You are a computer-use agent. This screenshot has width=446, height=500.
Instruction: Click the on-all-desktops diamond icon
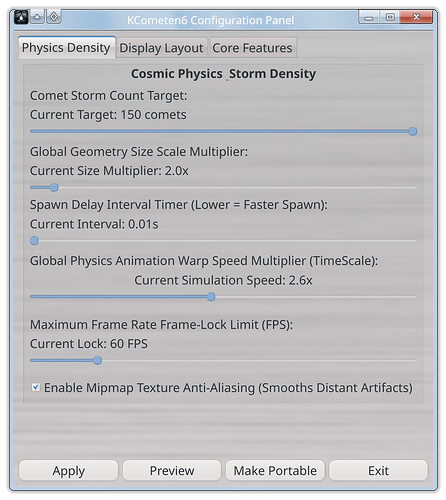(54, 17)
